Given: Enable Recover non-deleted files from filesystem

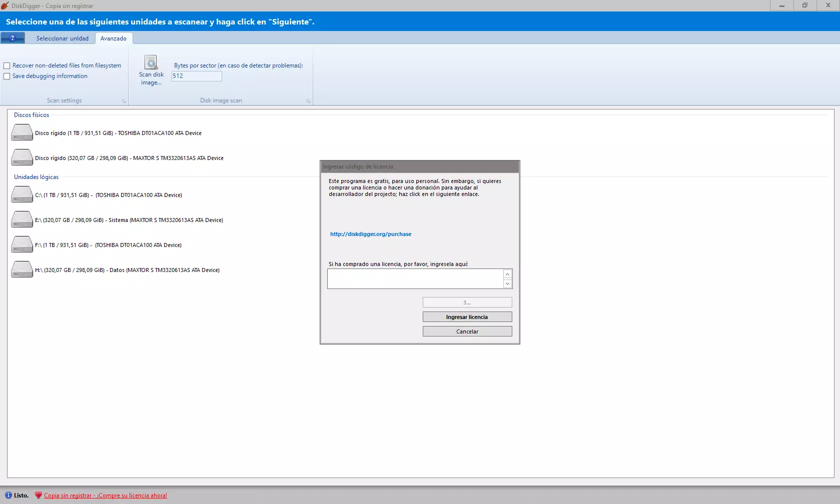Looking at the screenshot, I should [x=7, y=65].
